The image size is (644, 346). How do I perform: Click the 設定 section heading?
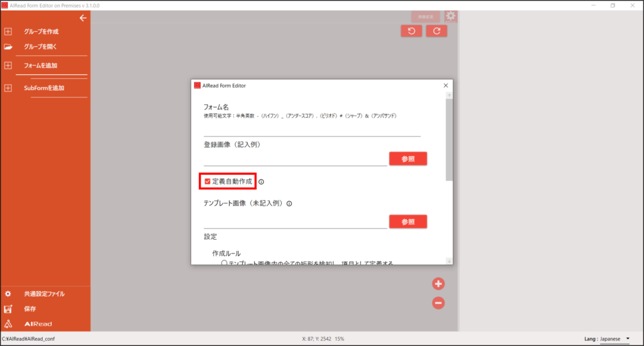tap(210, 237)
